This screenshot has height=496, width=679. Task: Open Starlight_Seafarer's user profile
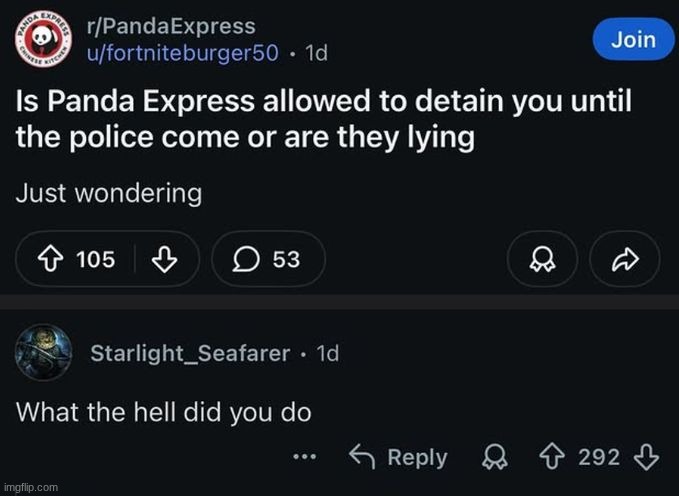click(x=190, y=353)
